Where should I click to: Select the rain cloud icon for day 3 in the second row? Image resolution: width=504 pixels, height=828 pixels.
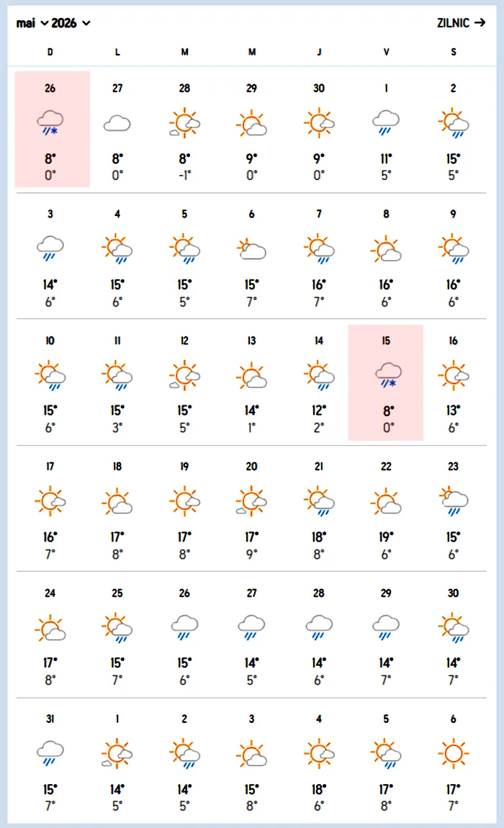click(x=50, y=249)
